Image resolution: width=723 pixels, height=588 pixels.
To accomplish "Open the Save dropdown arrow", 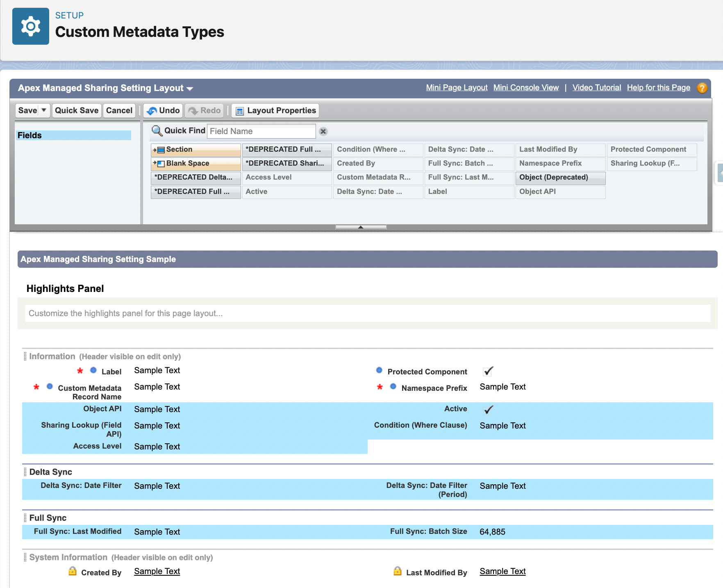I will (44, 110).
